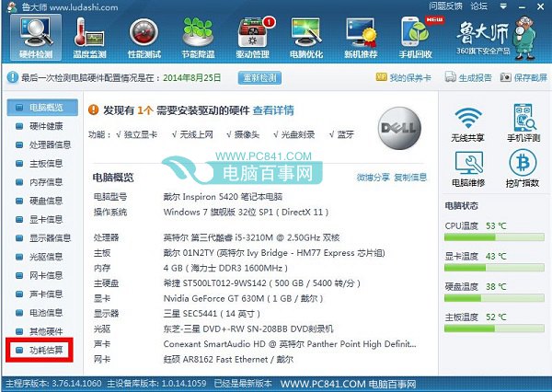Click the 微博分享 Weibo share link
The height and width of the screenshot is (392, 552).
click(373, 178)
